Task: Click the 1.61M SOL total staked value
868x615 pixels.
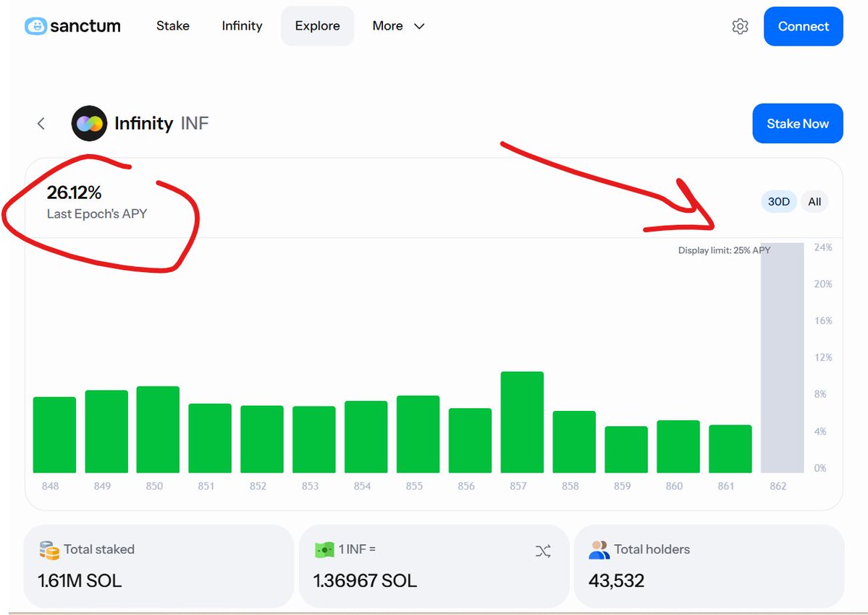Action: coord(79,581)
